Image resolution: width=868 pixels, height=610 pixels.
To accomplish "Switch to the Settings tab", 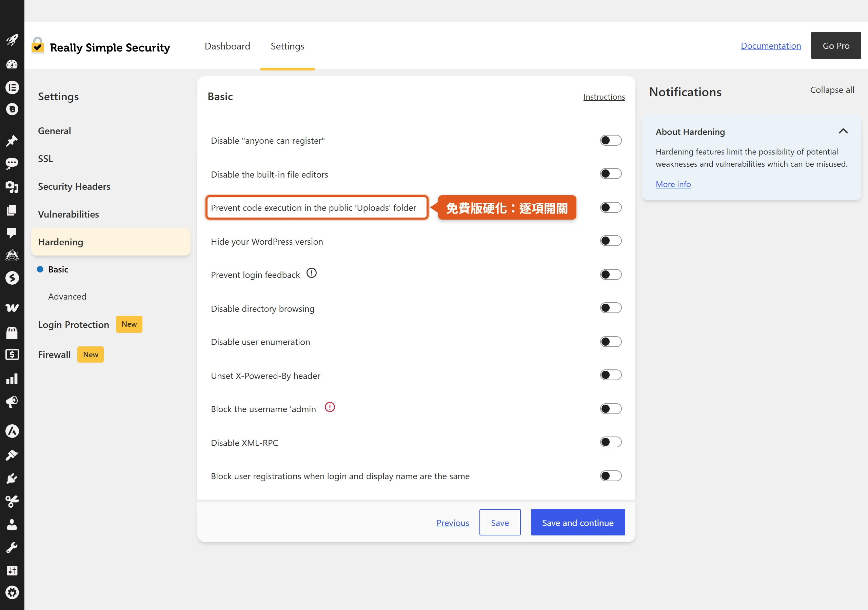I will (287, 46).
